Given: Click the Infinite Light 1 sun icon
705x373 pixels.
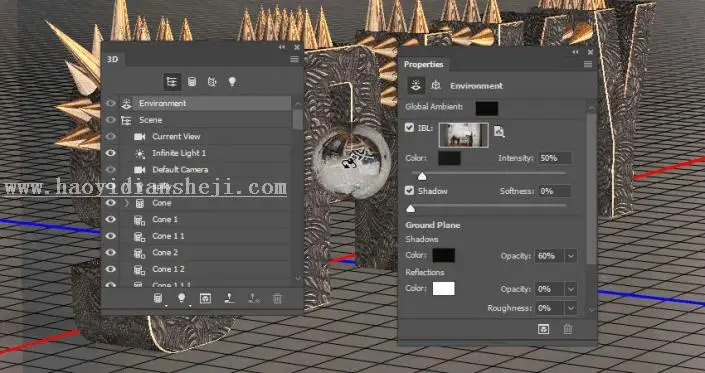Looking at the screenshot, I should point(140,153).
